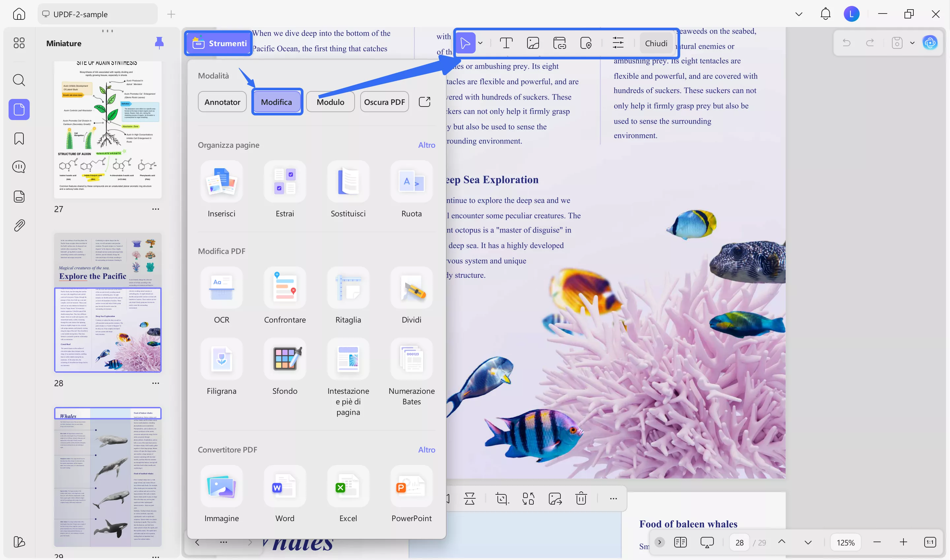
Task: Enable Oscura PDF mode
Action: coord(384,102)
